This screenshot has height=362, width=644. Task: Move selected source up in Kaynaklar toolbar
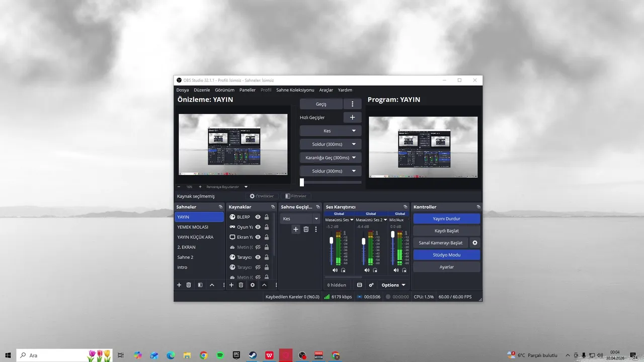264,285
